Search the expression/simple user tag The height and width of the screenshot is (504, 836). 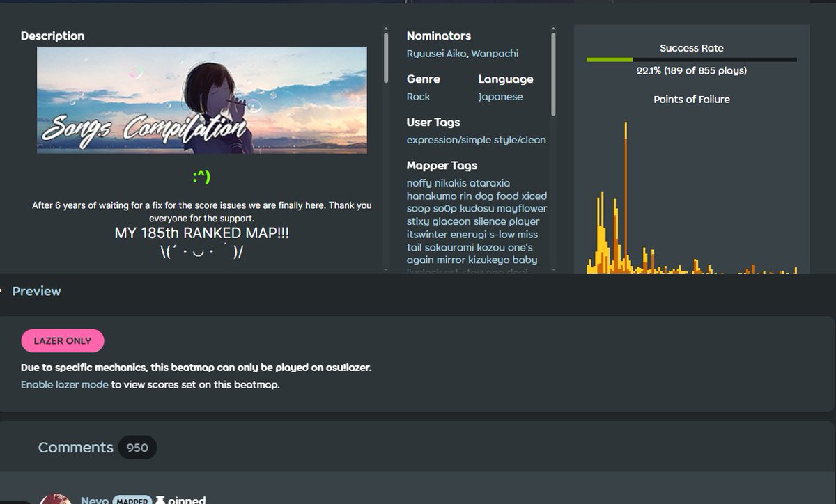(x=448, y=140)
